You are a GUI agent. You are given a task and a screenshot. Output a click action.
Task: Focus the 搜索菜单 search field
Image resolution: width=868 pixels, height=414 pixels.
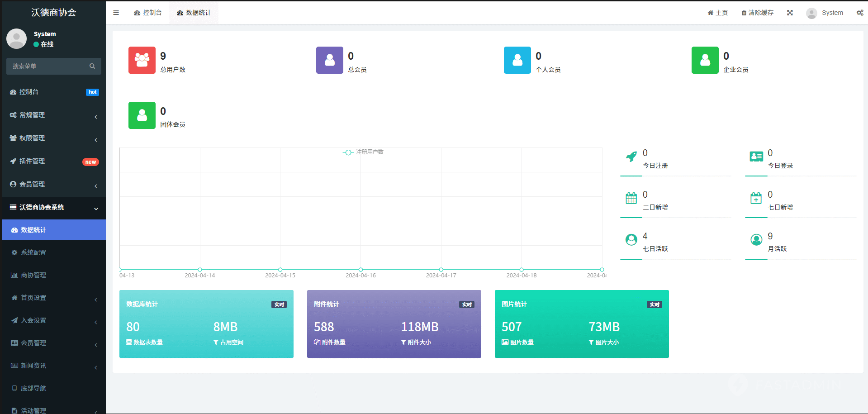[47, 66]
